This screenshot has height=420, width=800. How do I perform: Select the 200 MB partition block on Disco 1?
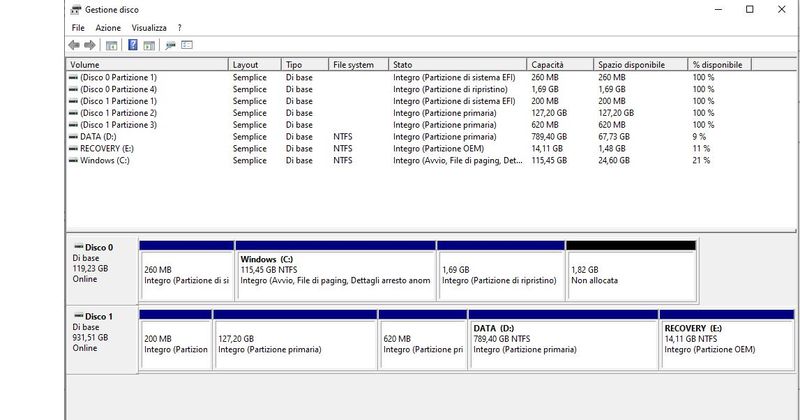click(176, 339)
